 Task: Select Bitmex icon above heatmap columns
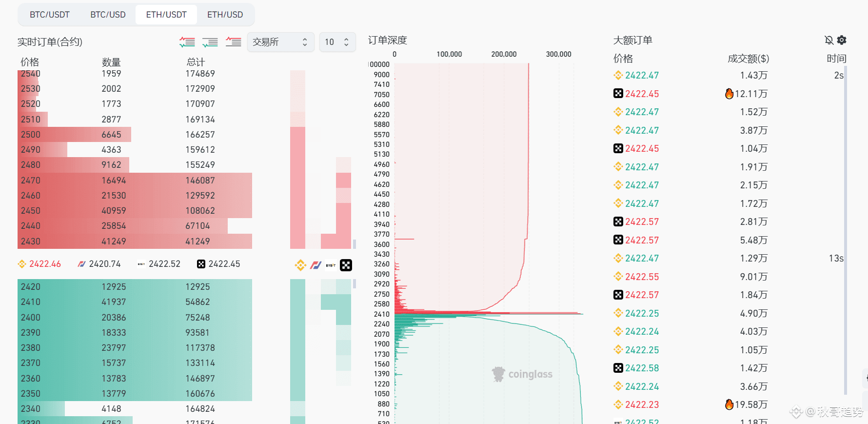[x=316, y=265]
